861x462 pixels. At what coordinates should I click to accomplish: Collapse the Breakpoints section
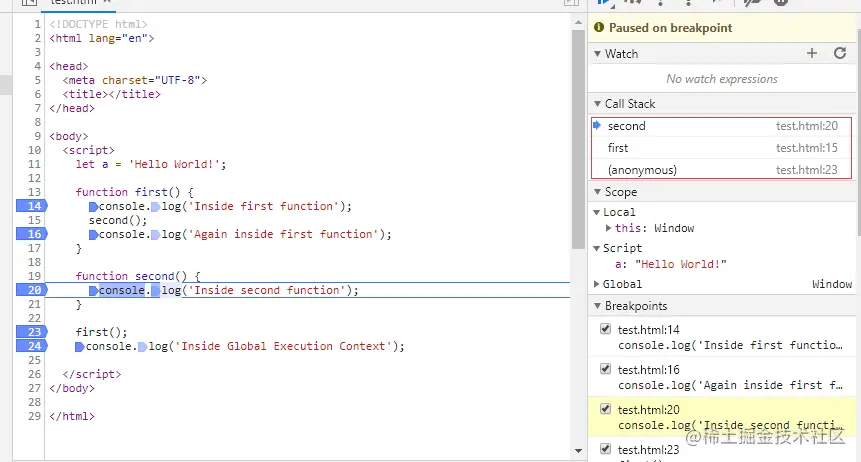(597, 306)
